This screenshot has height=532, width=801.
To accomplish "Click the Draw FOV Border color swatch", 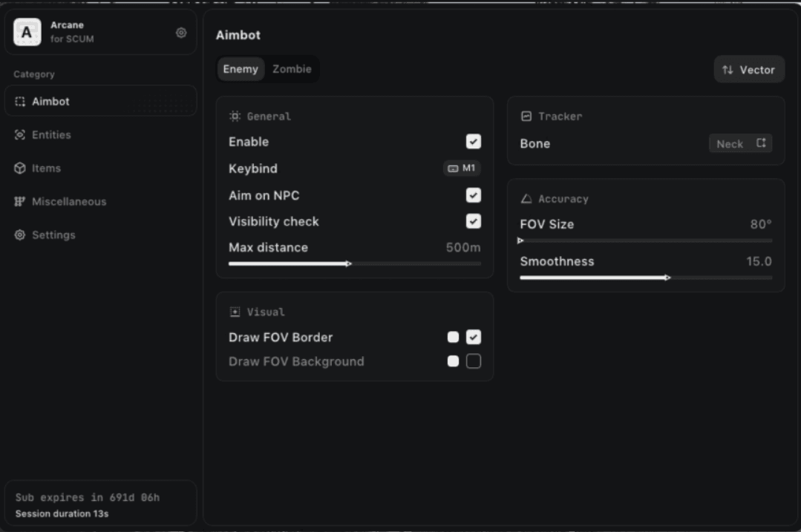I will (453, 338).
